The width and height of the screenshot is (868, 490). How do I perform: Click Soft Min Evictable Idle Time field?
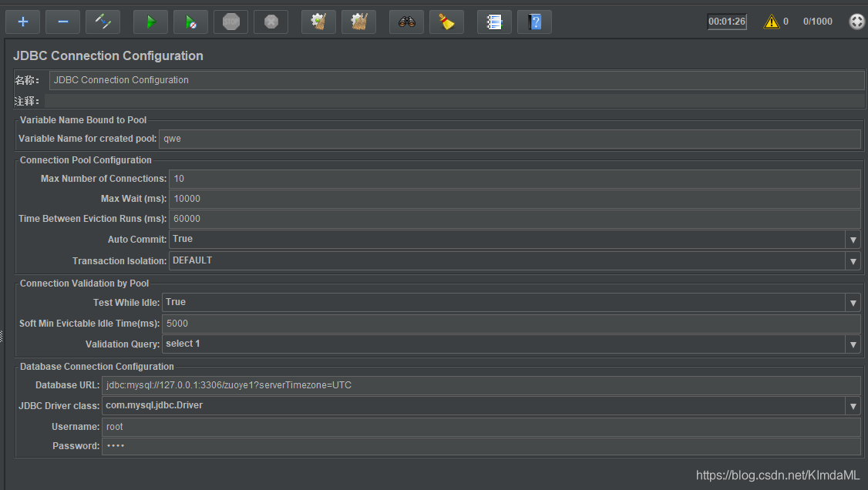(511, 324)
